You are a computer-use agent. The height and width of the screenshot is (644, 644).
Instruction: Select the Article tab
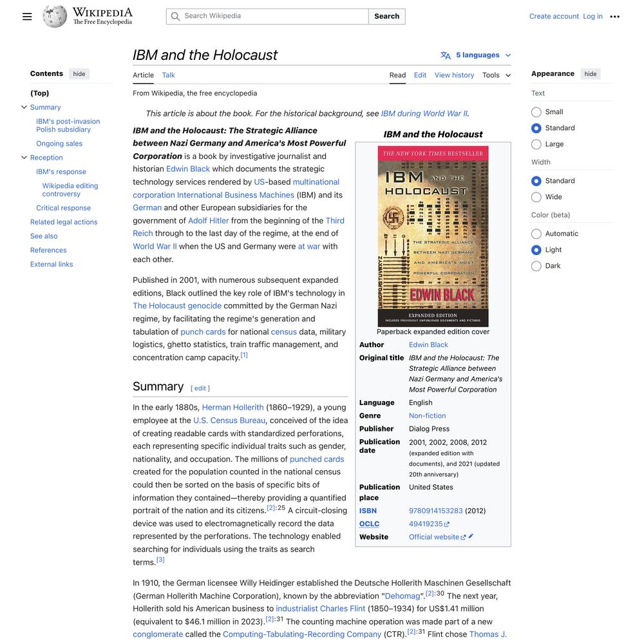pyautogui.click(x=143, y=75)
